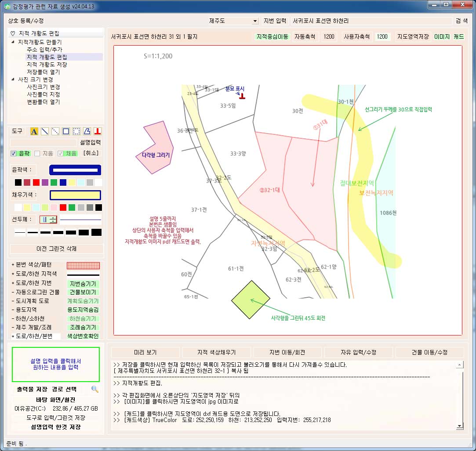476x451 pixels.
Task: Select the polygon drawing tool
Action: [x=87, y=131]
